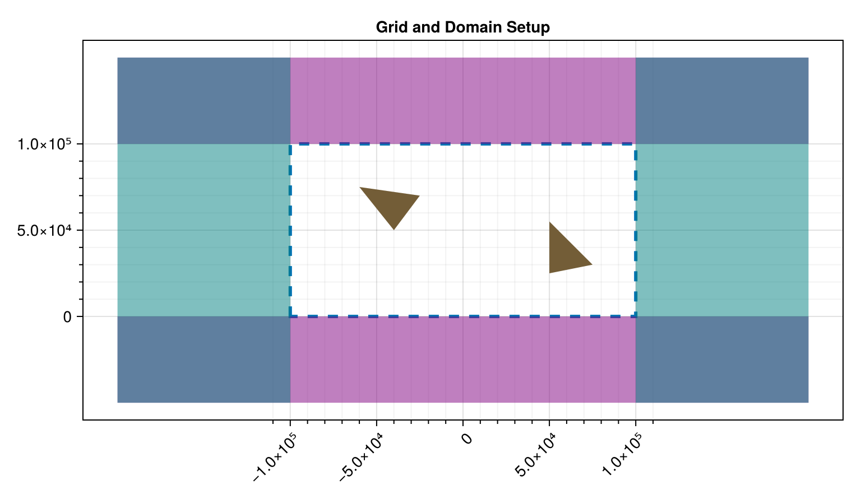
Task: Click the teal region left of the dashed domain
Action: 204,230
